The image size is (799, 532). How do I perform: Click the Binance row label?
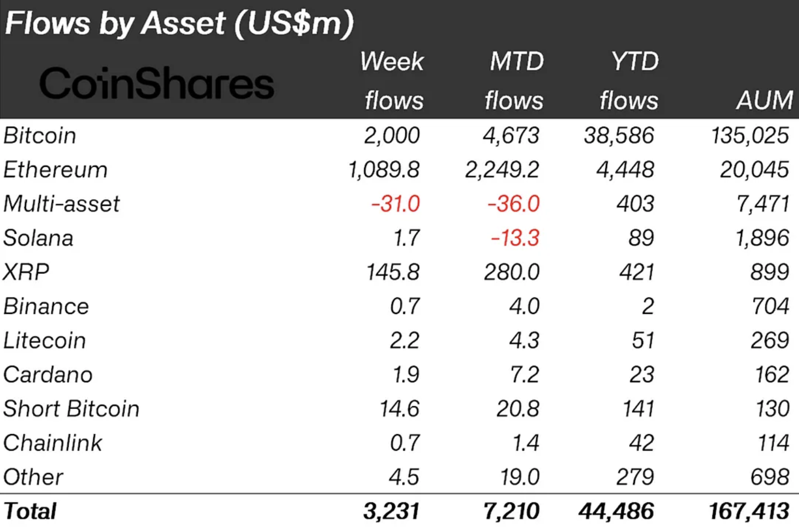point(46,306)
